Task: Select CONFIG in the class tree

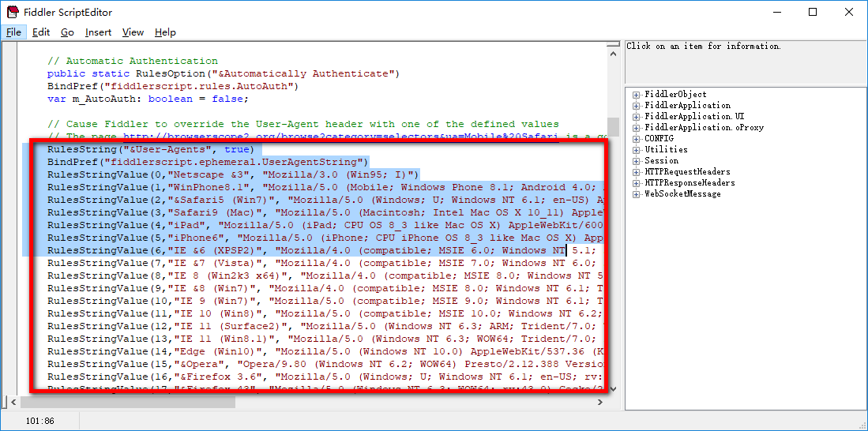Action: point(659,139)
